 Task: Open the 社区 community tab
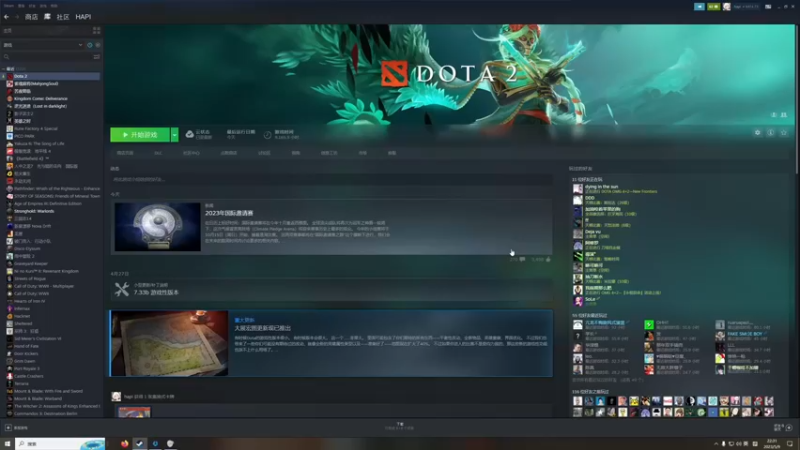(x=63, y=17)
